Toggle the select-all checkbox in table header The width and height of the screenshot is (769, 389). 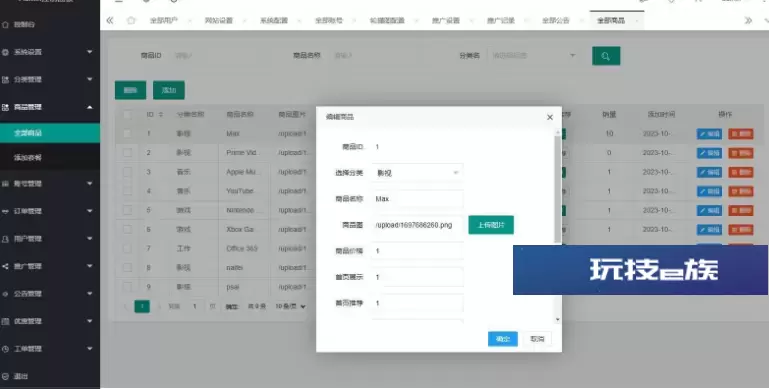(x=128, y=115)
